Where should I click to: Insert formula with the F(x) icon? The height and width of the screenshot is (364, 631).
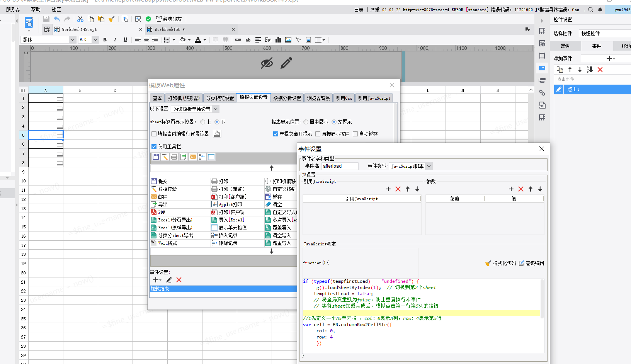pyautogui.click(x=268, y=40)
